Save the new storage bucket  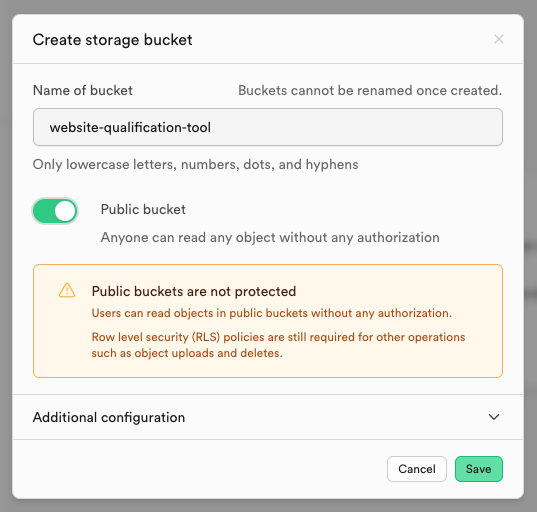478,469
